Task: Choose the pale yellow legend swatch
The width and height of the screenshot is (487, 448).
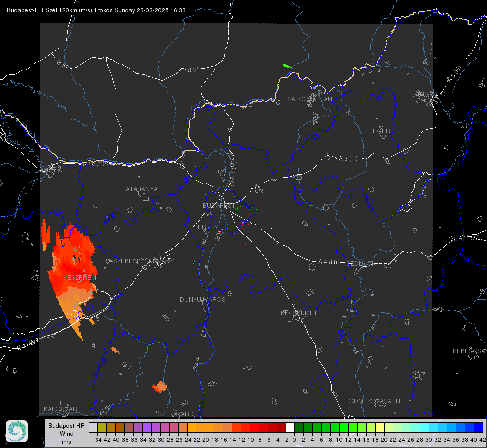Action: pyautogui.click(x=380, y=427)
